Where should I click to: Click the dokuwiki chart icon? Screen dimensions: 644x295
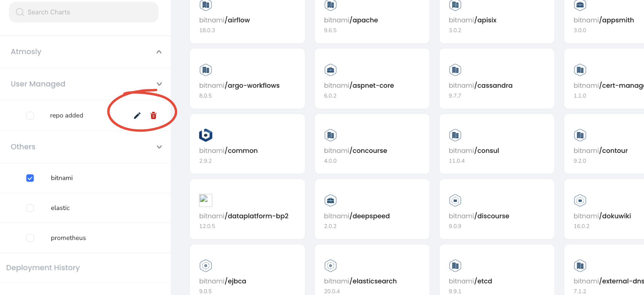pos(580,200)
